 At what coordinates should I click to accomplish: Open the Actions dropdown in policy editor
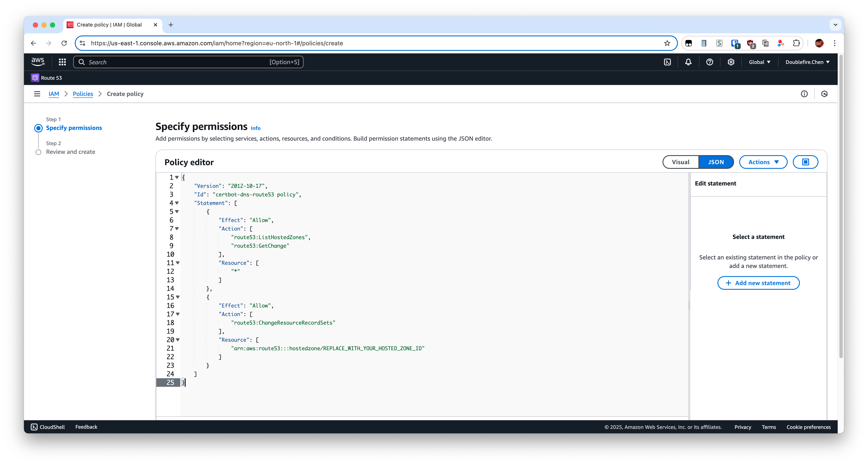click(x=763, y=162)
